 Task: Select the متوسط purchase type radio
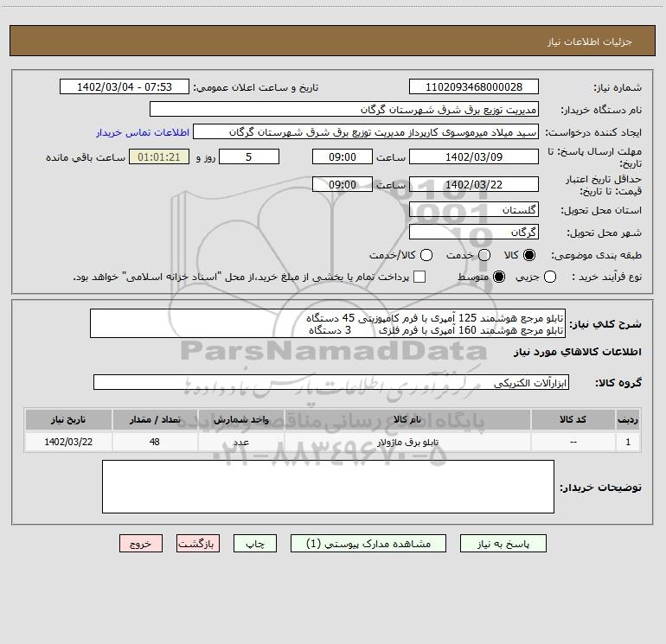pyautogui.click(x=499, y=277)
